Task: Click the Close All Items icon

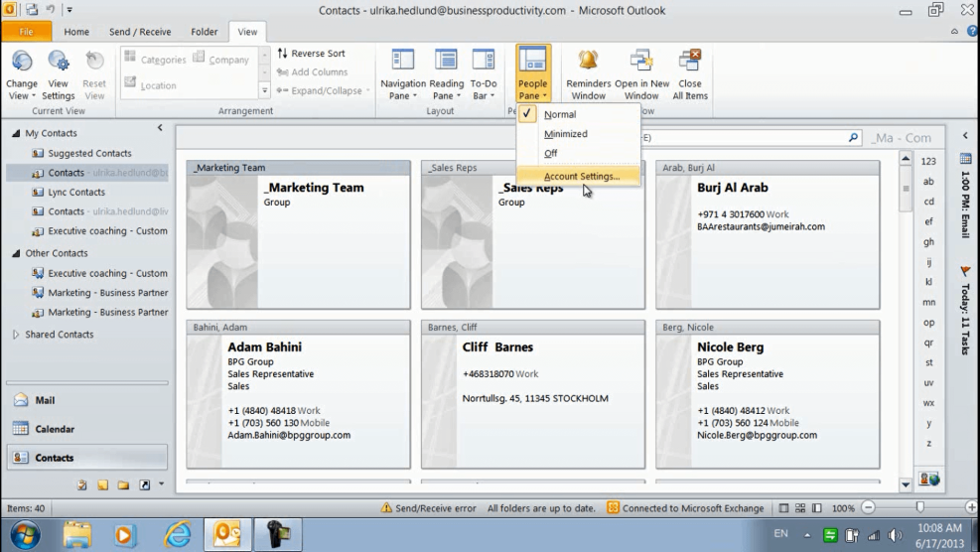Action: (x=690, y=62)
